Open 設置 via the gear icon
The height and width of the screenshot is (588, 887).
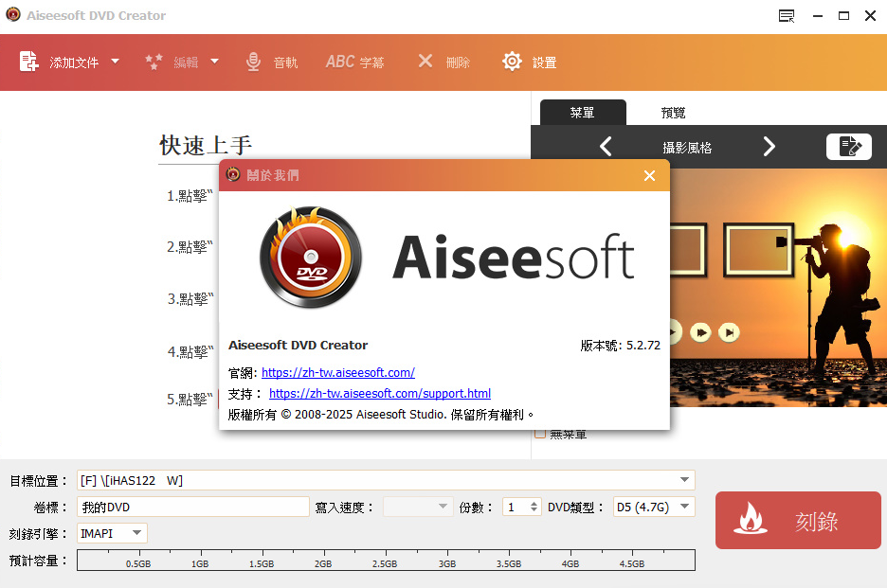[512, 61]
